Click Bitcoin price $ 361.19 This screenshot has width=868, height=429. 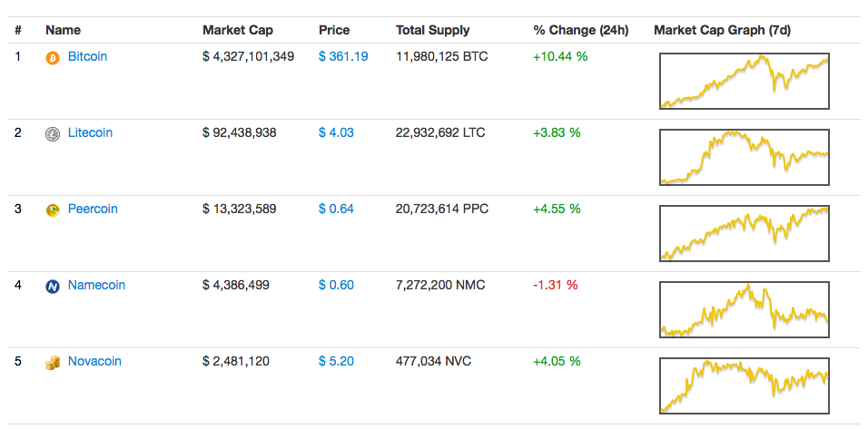click(343, 56)
